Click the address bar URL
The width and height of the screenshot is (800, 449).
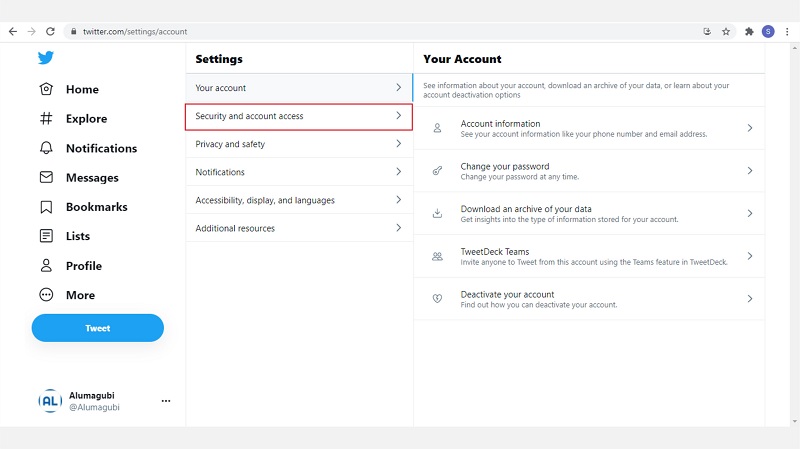(135, 32)
